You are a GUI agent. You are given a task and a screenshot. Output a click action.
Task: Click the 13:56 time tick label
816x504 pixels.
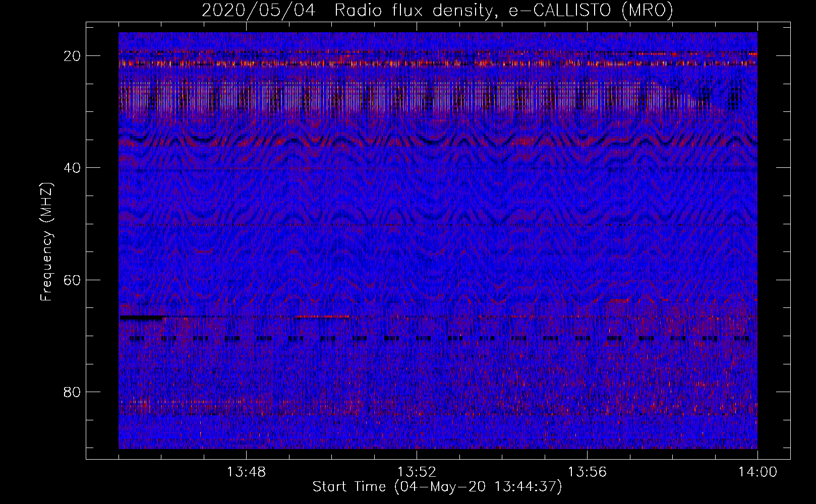click(587, 472)
